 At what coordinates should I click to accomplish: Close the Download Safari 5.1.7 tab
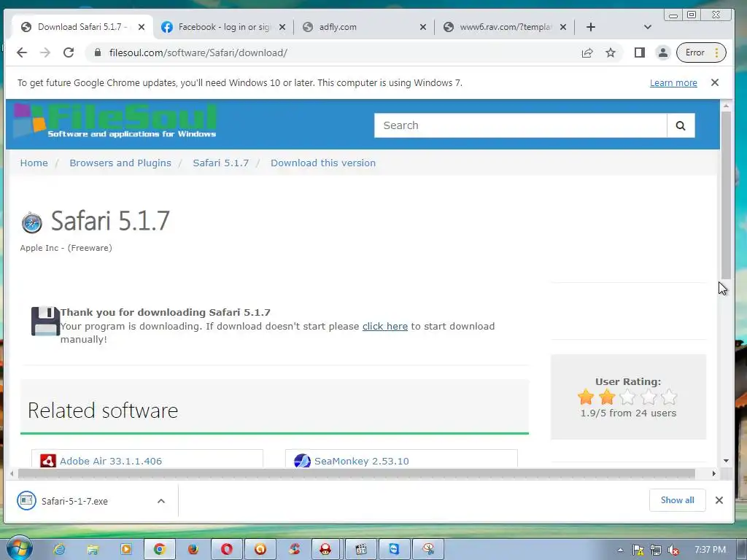[142, 27]
